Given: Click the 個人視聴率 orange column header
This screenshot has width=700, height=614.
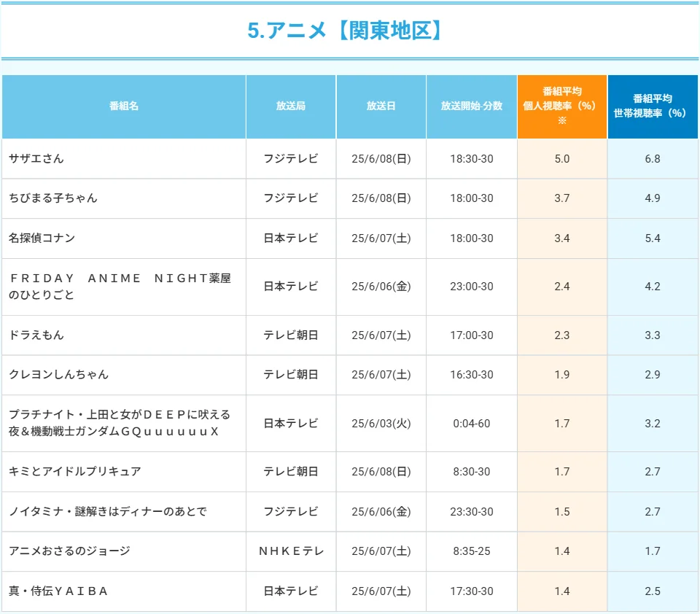Looking at the screenshot, I should [562, 106].
